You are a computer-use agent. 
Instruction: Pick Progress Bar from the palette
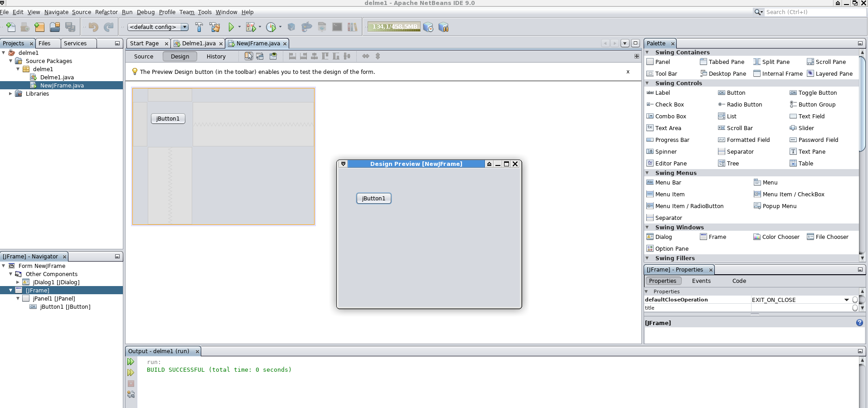click(668, 140)
